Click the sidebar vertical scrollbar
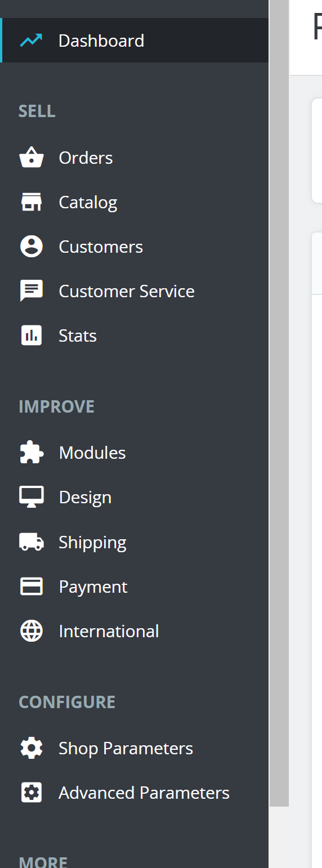322x868 pixels. coord(279,403)
